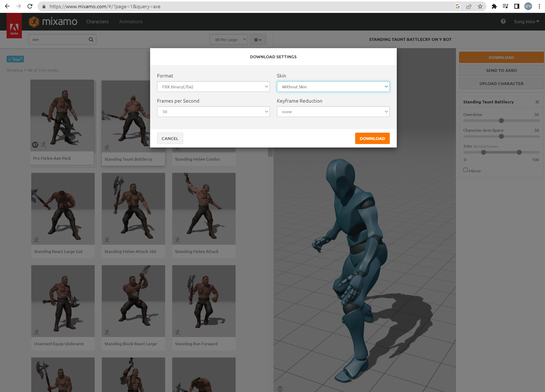
Task: View site security lock info
Action: coord(44,7)
